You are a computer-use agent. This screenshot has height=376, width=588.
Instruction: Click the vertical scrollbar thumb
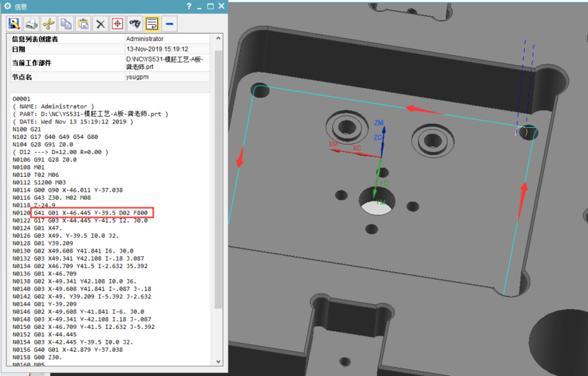point(218,179)
